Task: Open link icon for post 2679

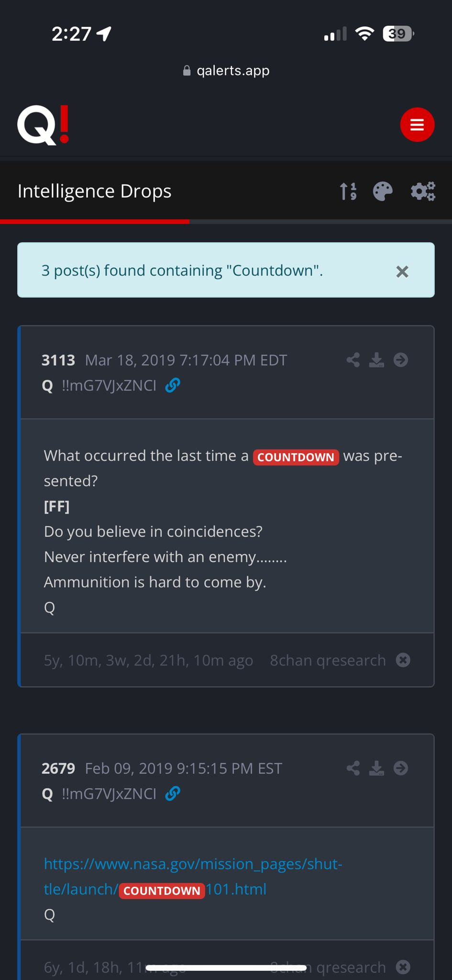Action: (173, 794)
